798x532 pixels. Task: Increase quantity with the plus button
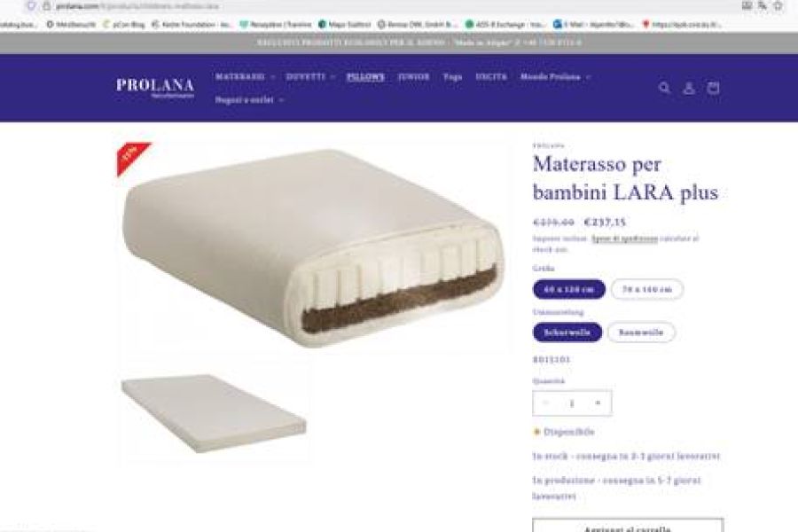pyautogui.click(x=598, y=403)
